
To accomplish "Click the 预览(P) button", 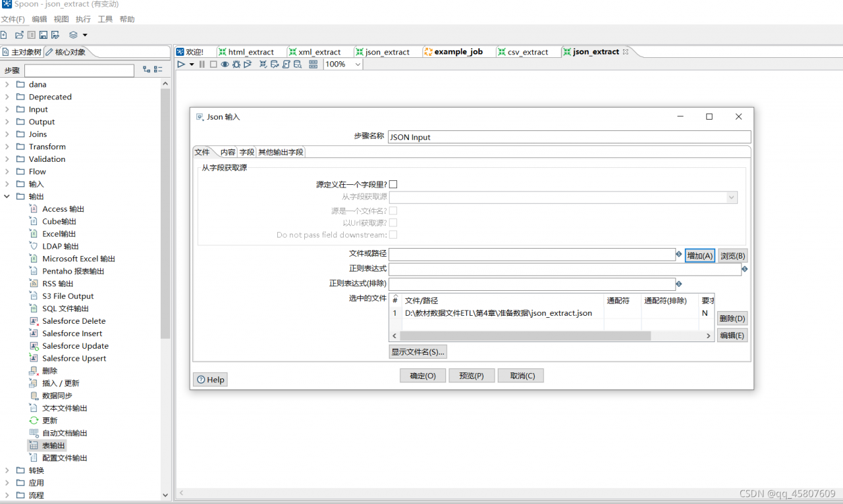I will pyautogui.click(x=472, y=376).
